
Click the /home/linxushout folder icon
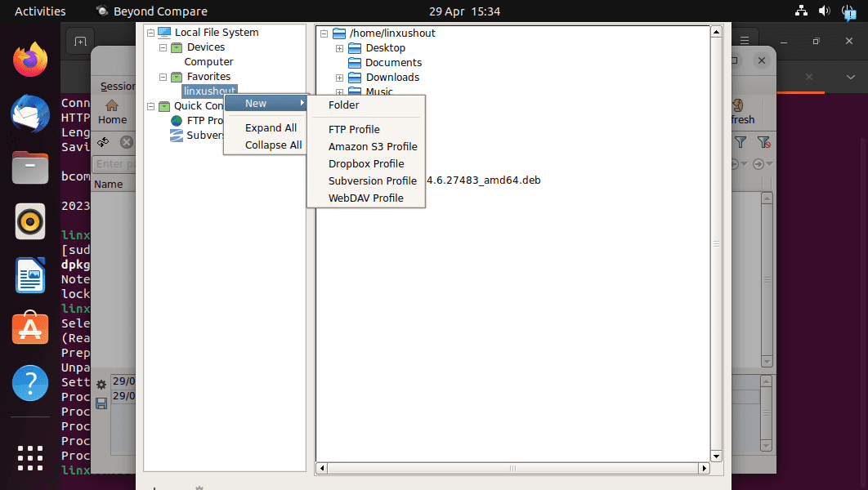point(339,33)
